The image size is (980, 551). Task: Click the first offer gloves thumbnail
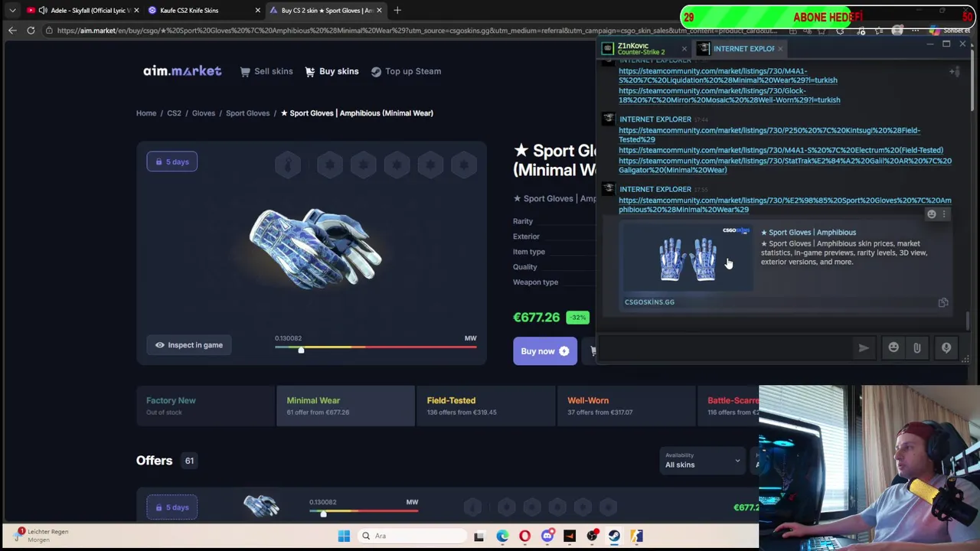click(x=261, y=506)
